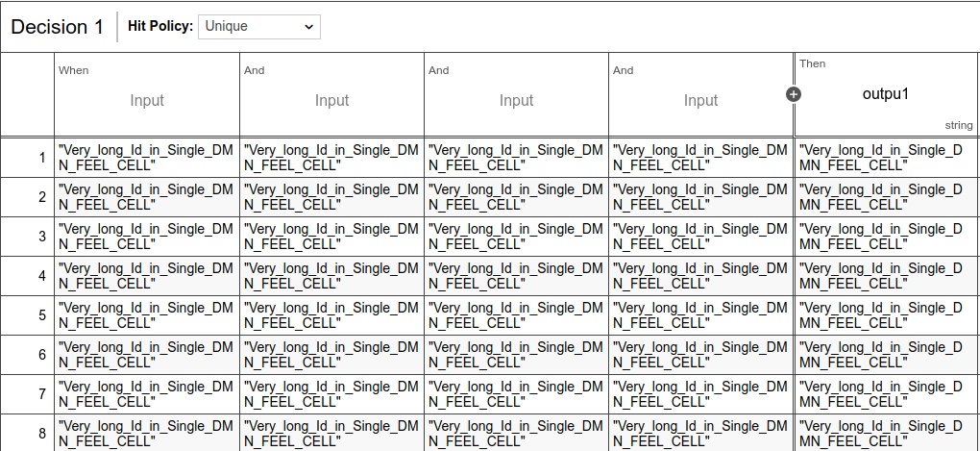
Task: Select rule row number 3
Action: click(28, 237)
